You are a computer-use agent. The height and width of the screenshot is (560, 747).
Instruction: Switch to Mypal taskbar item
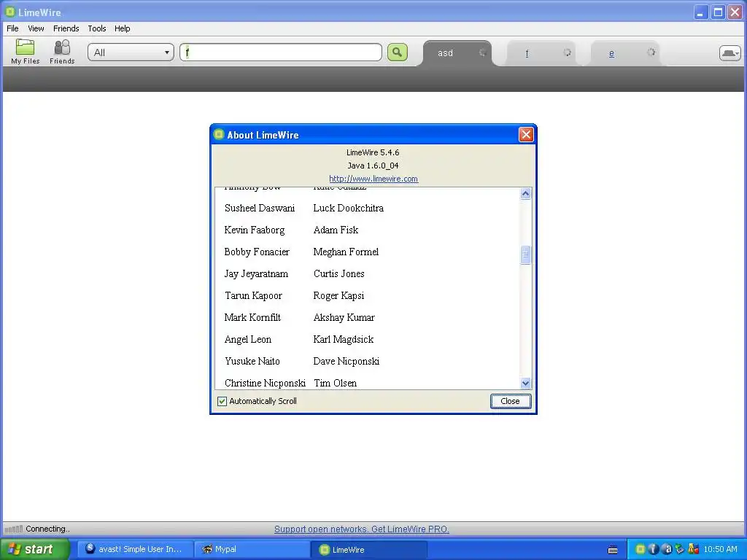[x=252, y=549]
